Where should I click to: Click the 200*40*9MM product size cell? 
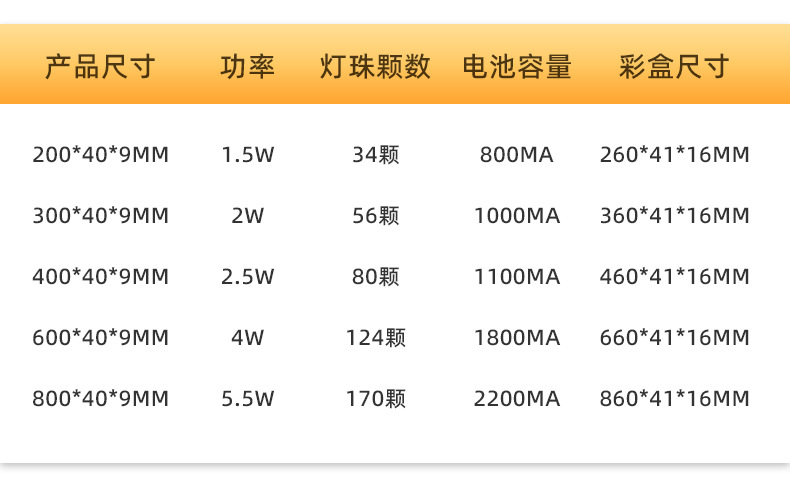pyautogui.click(x=100, y=155)
